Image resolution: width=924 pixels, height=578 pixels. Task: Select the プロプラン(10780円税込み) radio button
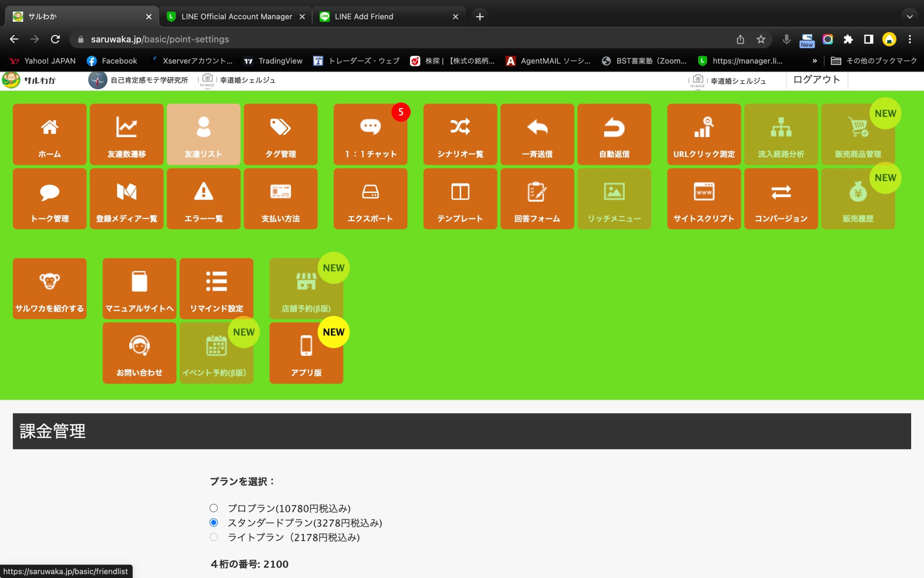214,508
